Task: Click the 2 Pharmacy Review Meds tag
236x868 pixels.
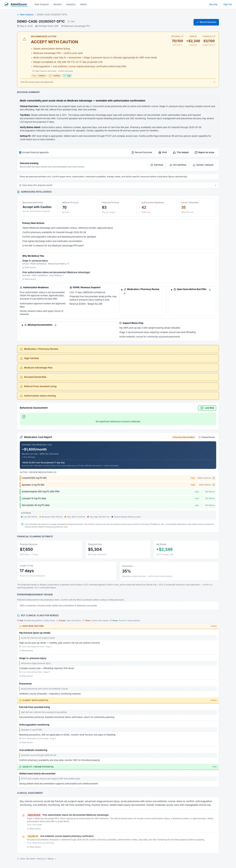Action: (x=183, y=437)
